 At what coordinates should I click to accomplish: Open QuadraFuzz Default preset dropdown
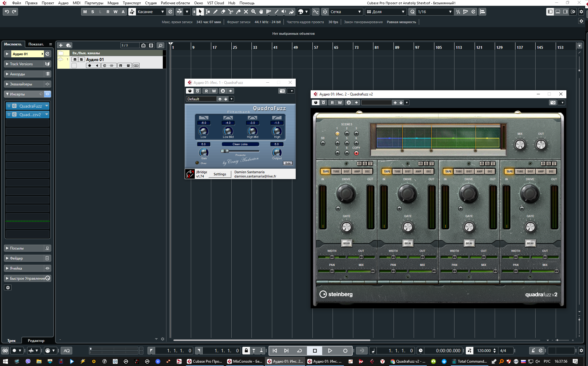(x=232, y=99)
